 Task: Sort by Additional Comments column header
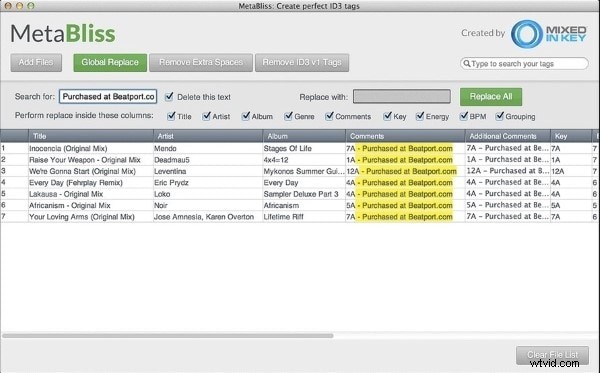[508, 136]
